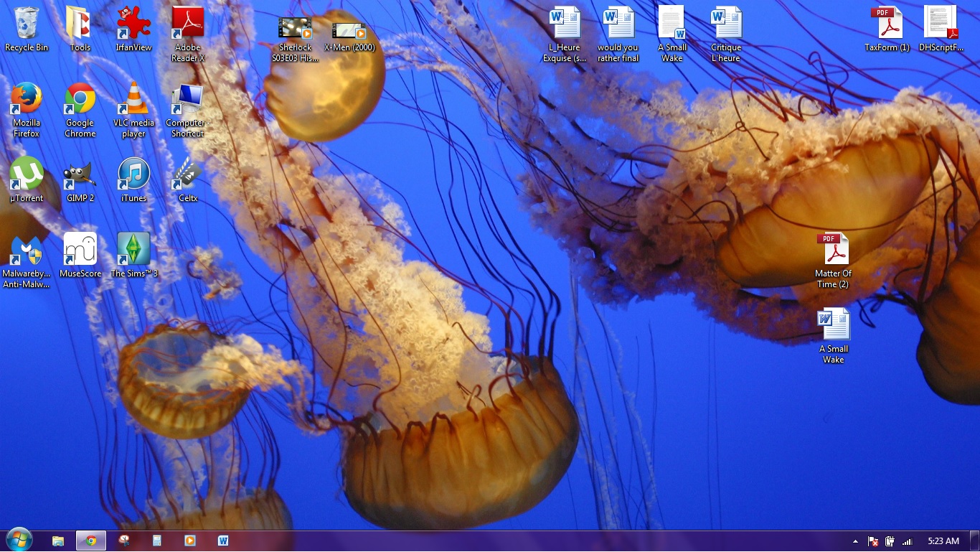Click the Show Desktop strip on the taskbar
980x552 pixels.
(974, 541)
